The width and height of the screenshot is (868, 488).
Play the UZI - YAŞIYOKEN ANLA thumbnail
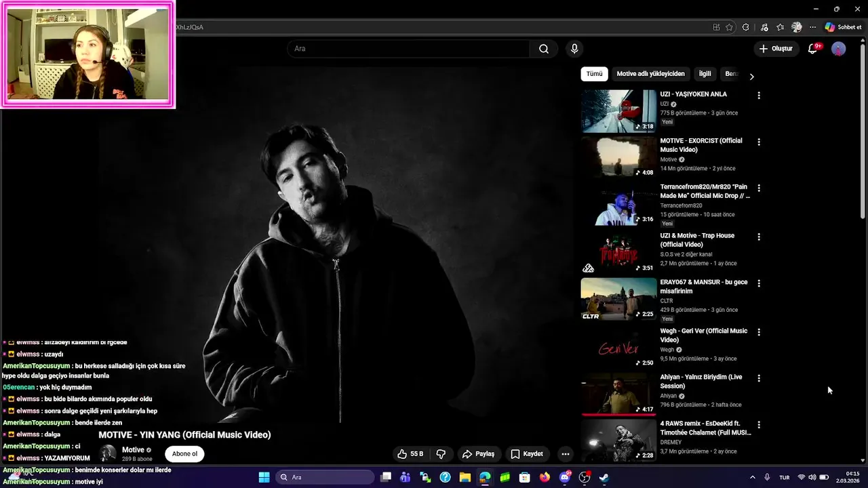tap(618, 110)
